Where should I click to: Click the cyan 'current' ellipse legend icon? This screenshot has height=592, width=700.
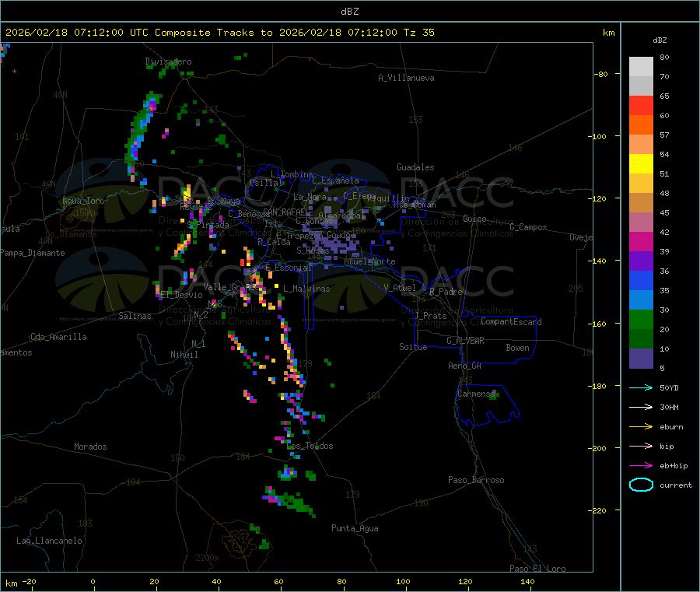641,485
